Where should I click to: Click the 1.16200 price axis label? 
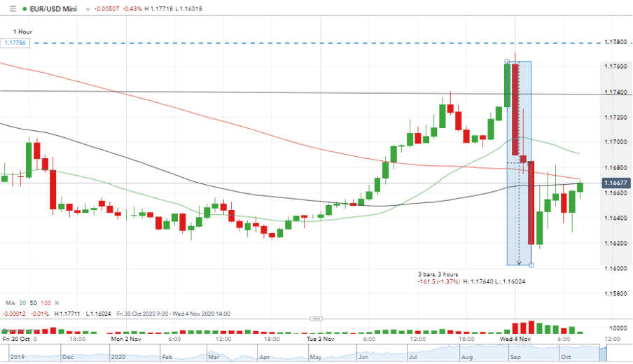tap(615, 243)
